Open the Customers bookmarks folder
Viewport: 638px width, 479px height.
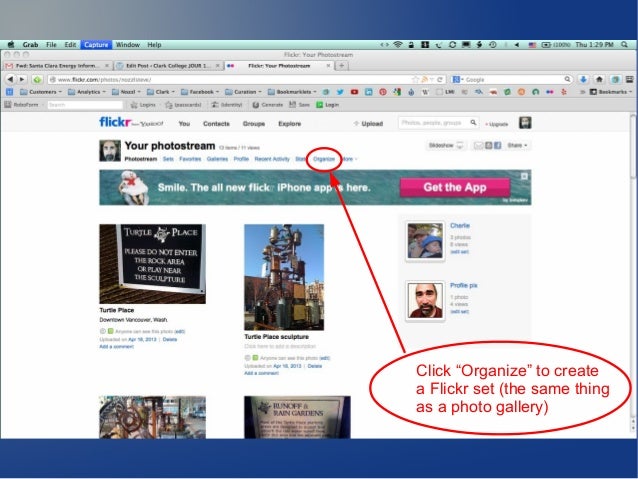pos(41,92)
